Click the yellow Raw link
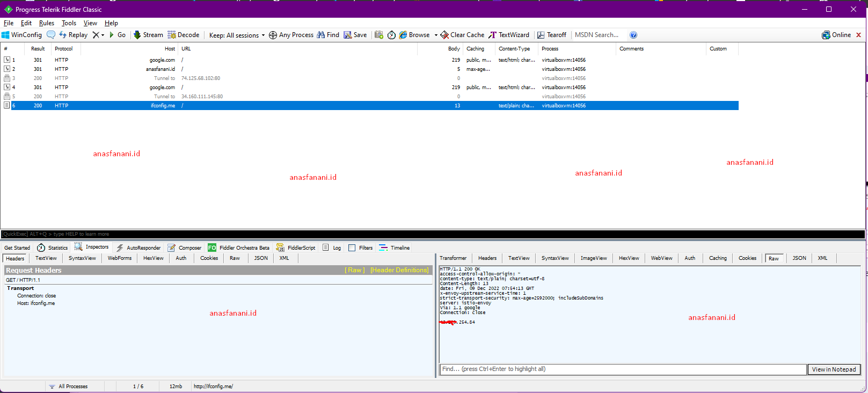868x393 pixels. click(x=355, y=270)
